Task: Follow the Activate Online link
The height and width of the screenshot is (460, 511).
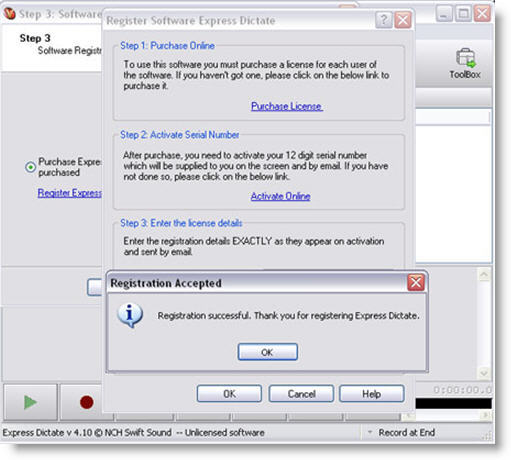Action: click(281, 196)
